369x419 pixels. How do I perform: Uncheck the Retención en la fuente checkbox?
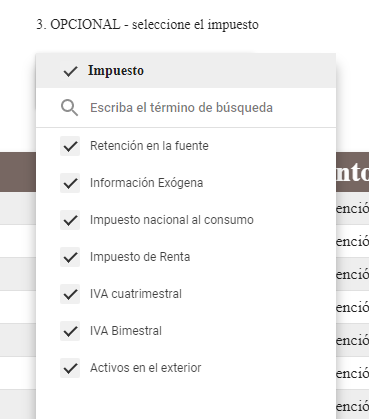[70, 146]
